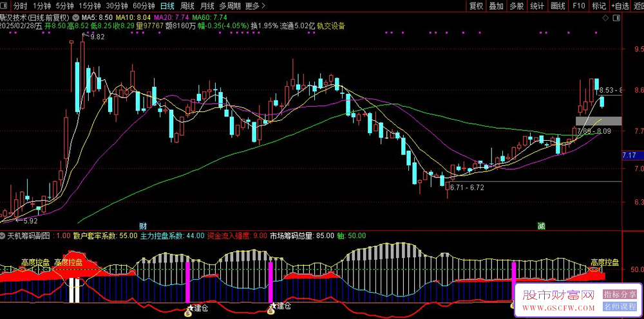644x319 pixels.
Task: Switch to 月线 monthly chart
Action: [x=207, y=6]
